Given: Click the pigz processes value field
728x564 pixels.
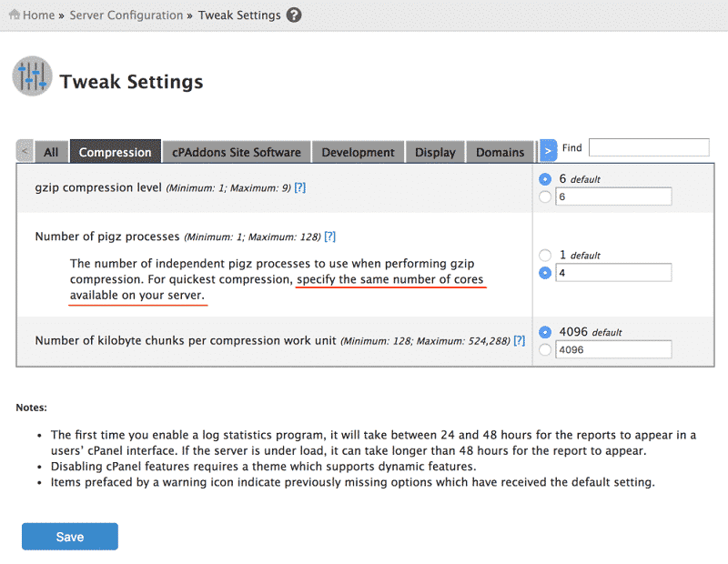Looking at the screenshot, I should point(612,272).
